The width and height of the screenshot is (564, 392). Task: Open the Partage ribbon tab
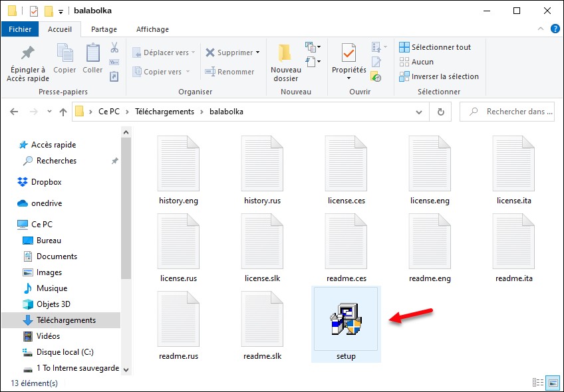click(104, 29)
